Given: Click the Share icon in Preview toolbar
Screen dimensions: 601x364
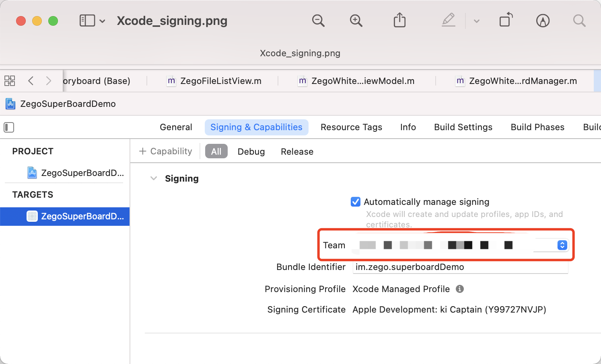Looking at the screenshot, I should pyautogui.click(x=399, y=20).
